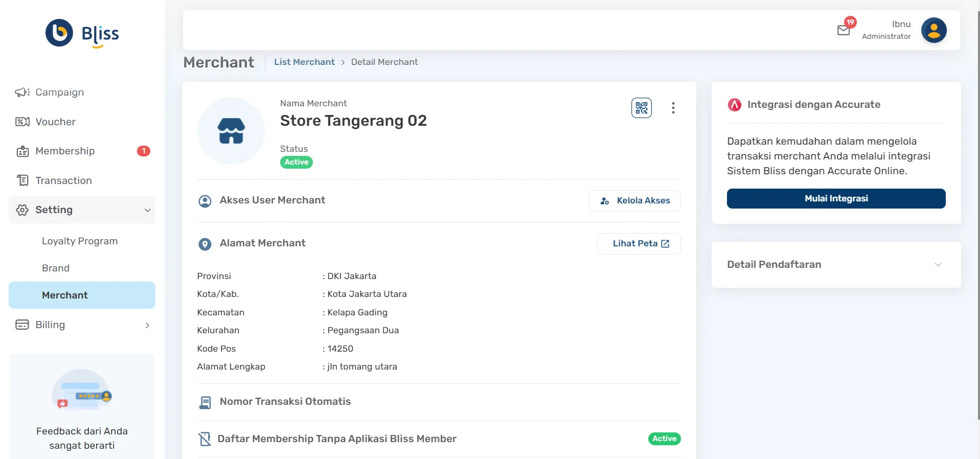This screenshot has width=980, height=459.
Task: Click the Kelola Akses button
Action: (634, 201)
